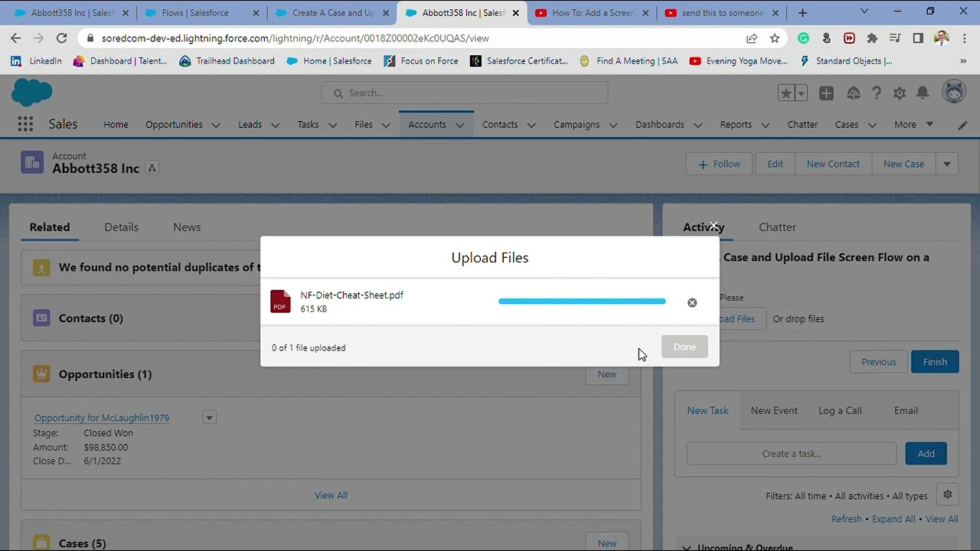Open the More navigation menu
The width and height of the screenshot is (980, 551).
[913, 124]
